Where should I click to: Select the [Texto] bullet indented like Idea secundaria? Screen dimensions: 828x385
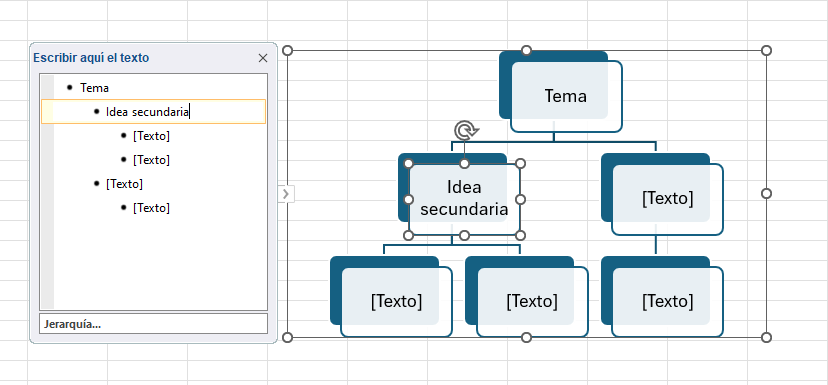(124, 184)
